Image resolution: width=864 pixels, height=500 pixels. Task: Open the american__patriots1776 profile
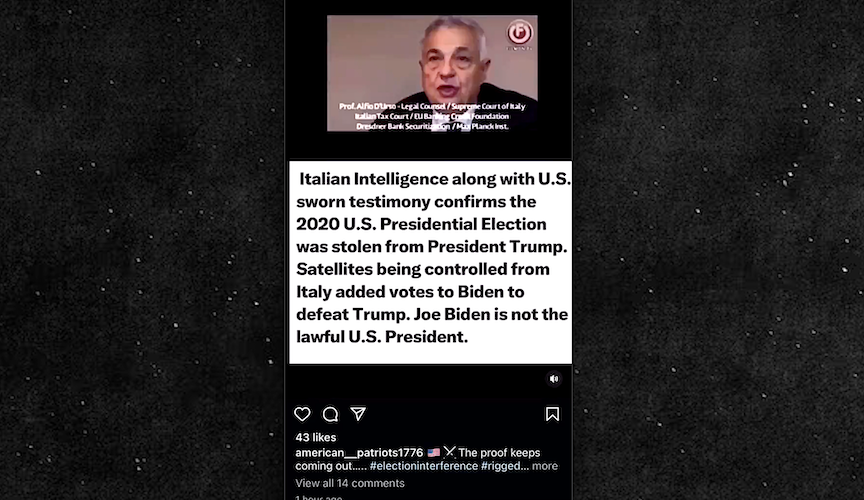[x=359, y=453]
